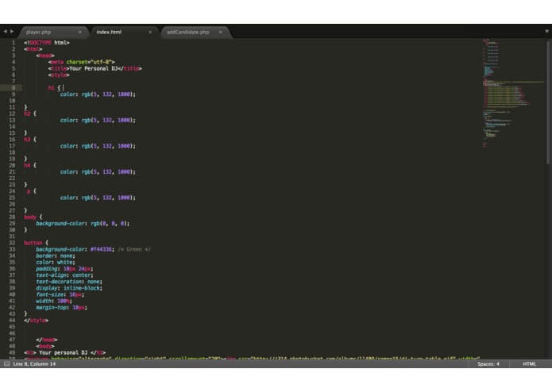Click the body selector
The width and height of the screenshot is (552, 392).
coord(30,217)
